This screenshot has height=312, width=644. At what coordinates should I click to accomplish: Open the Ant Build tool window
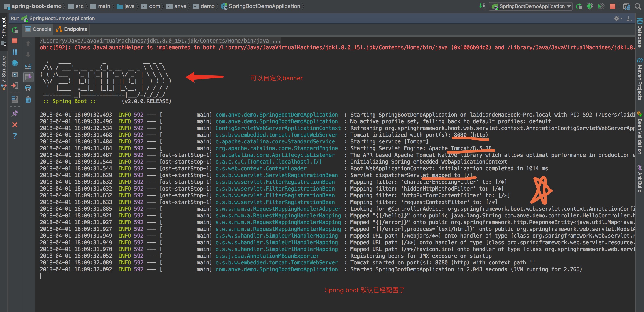640,178
